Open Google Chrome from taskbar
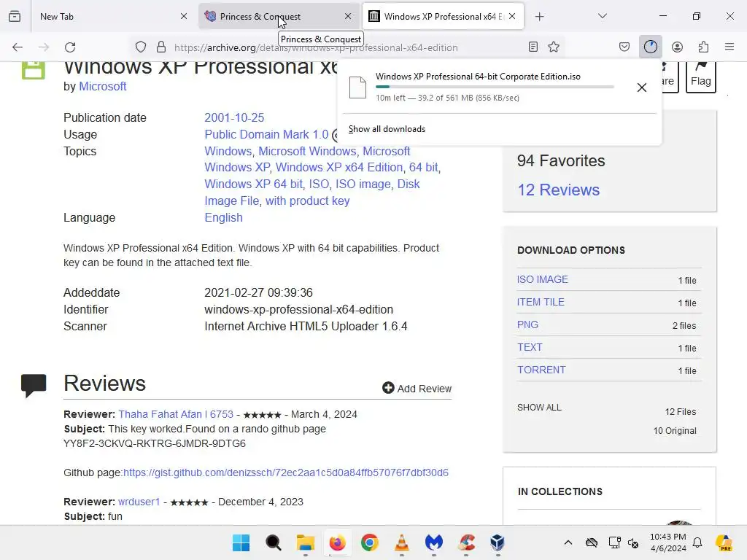 pyautogui.click(x=370, y=542)
